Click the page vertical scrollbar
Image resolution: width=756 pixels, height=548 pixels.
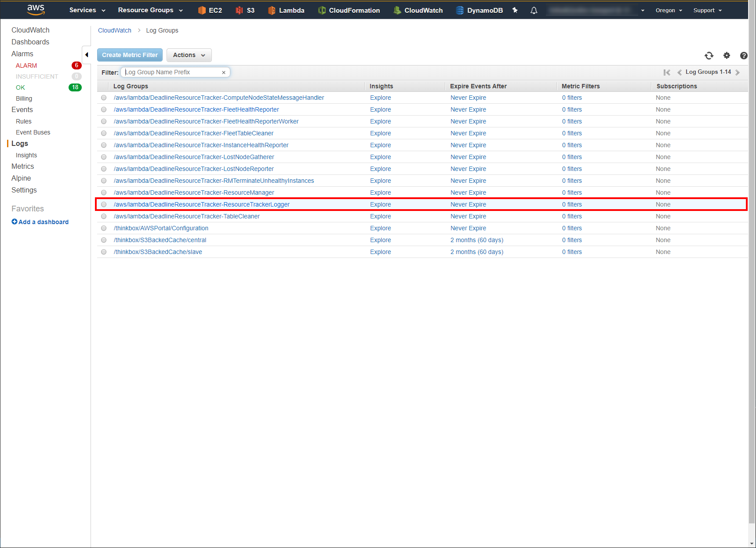click(752, 264)
